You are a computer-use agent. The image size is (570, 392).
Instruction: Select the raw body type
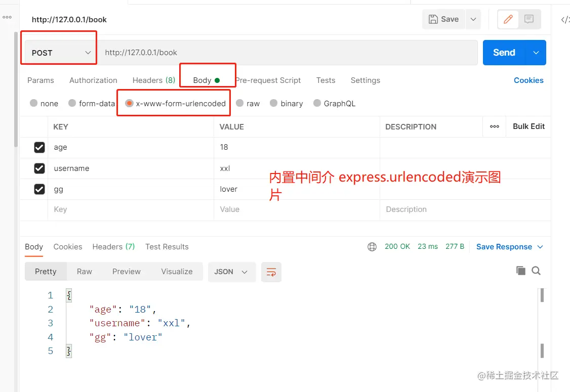click(x=239, y=103)
